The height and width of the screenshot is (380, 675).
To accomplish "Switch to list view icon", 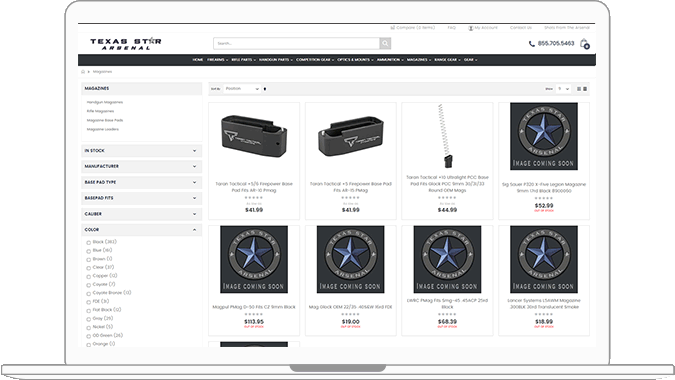I will [x=585, y=89].
